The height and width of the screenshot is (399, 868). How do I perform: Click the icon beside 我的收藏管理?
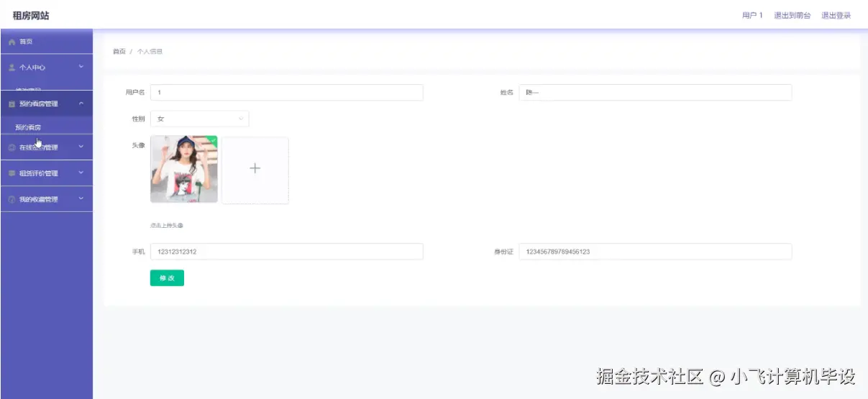click(12, 199)
